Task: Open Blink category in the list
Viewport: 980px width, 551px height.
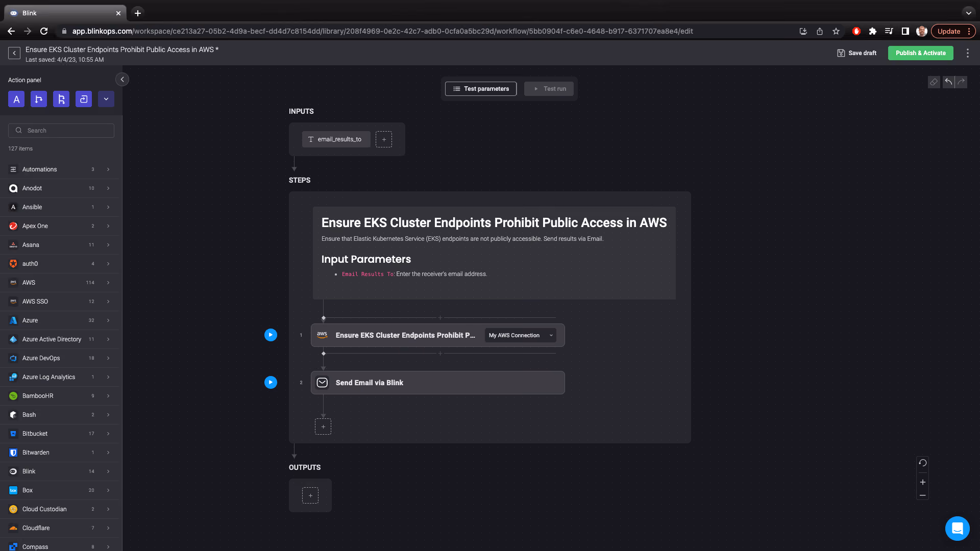Action: click(59, 471)
